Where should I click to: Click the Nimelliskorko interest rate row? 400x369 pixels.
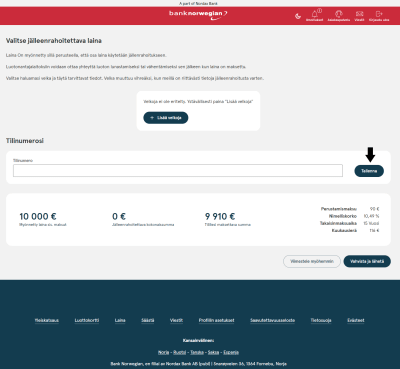354,216
